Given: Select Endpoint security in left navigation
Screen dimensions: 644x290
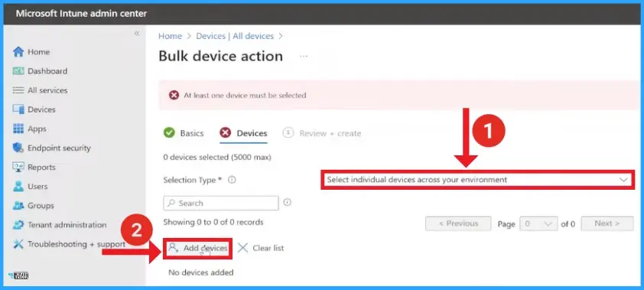Looking at the screenshot, I should tap(59, 148).
